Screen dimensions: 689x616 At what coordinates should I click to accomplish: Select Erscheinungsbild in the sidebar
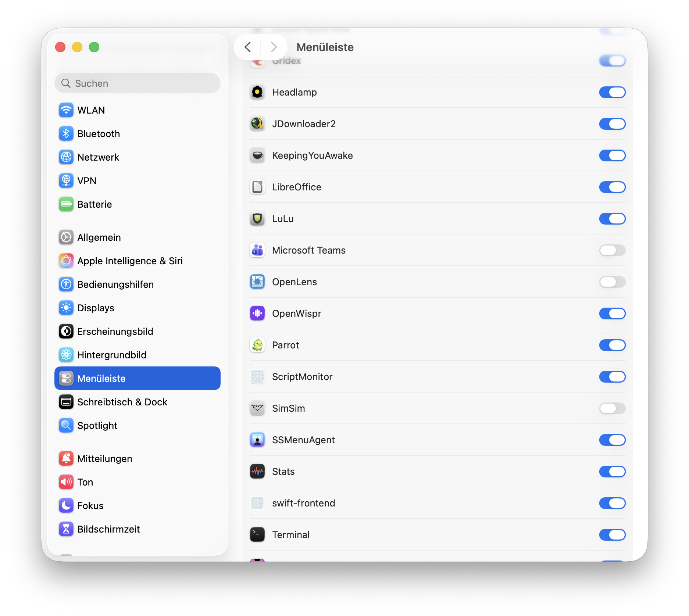[138, 332]
